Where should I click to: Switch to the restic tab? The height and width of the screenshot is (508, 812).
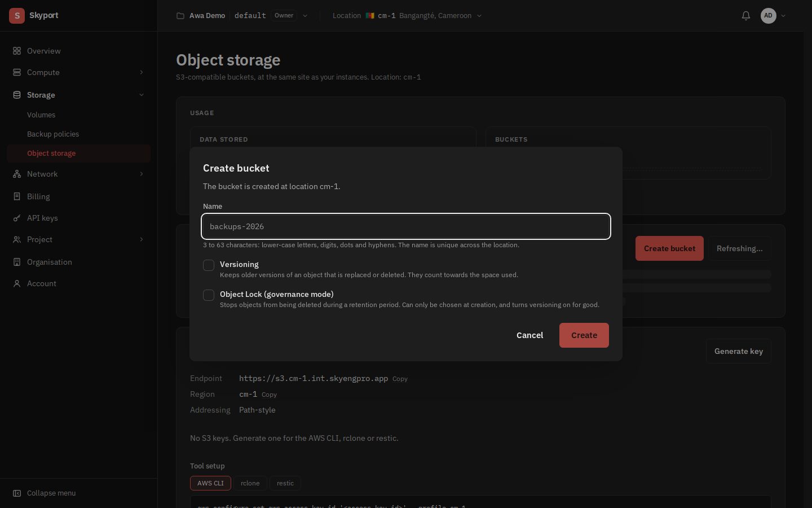coord(285,483)
